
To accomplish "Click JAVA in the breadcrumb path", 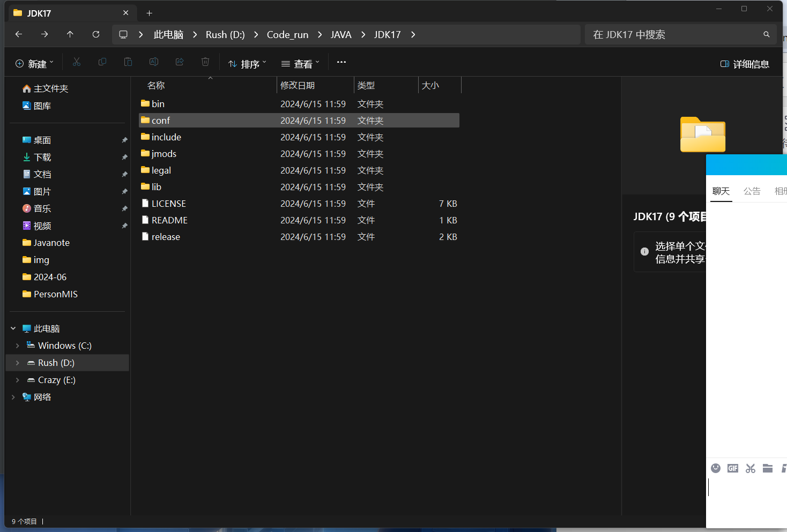I will click(341, 34).
